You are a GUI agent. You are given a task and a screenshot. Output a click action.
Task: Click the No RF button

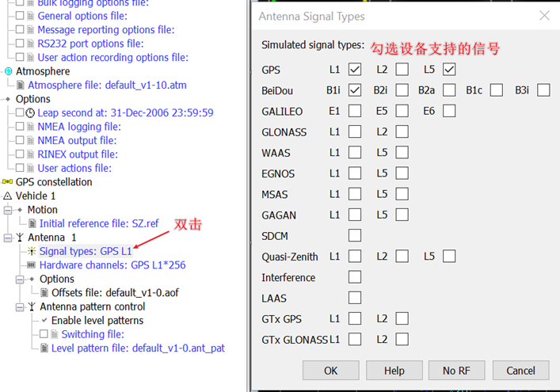coord(456,371)
